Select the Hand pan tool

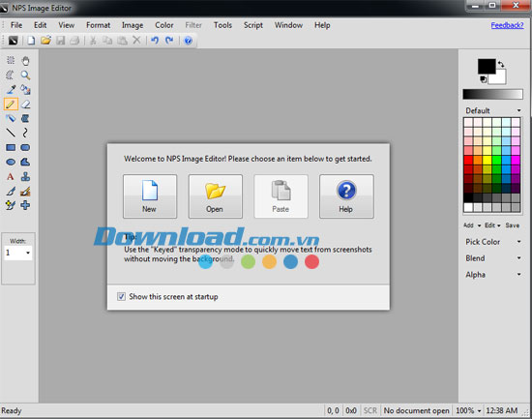click(x=25, y=60)
